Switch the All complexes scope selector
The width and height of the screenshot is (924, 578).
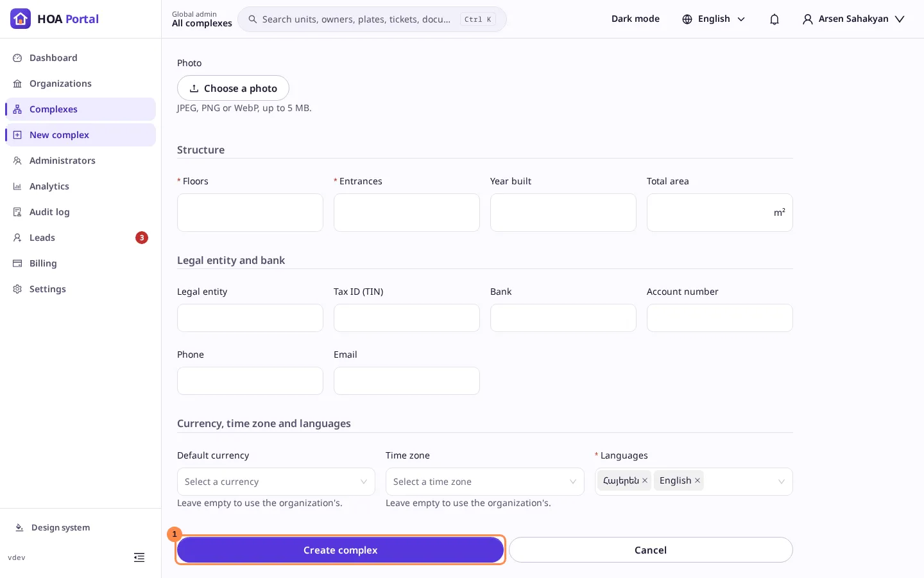[x=202, y=19]
